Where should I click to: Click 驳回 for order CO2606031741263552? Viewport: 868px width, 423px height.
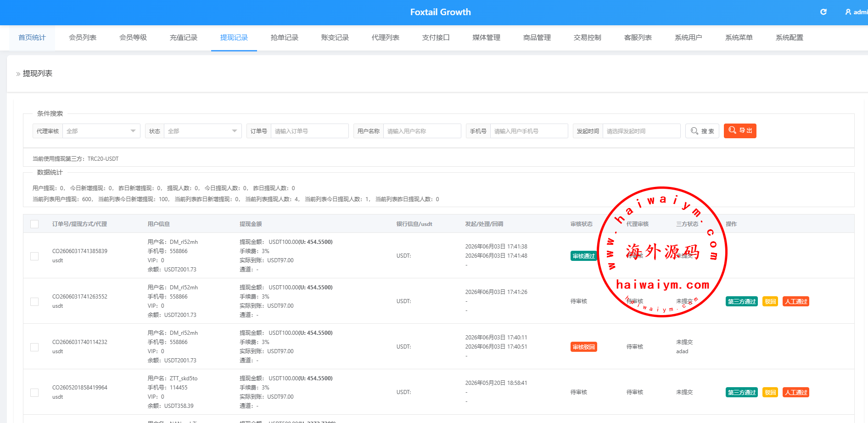coord(770,302)
